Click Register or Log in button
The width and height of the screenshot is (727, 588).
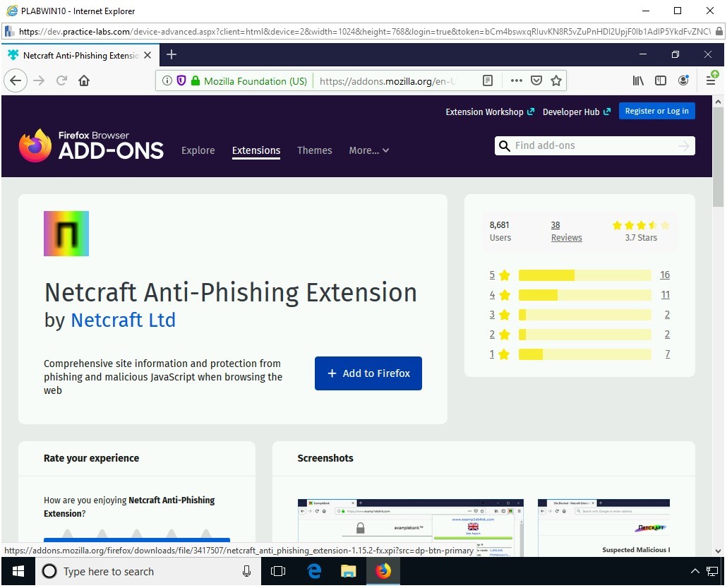656,111
